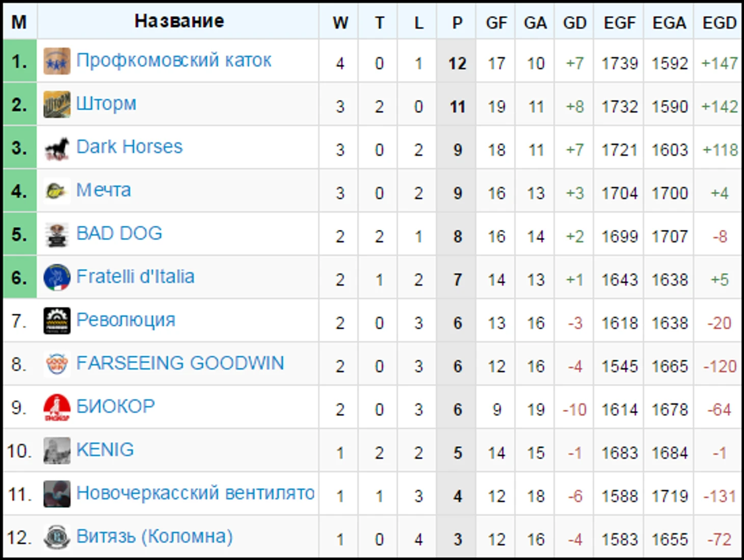Open the Профкомовский каток team link
This screenshot has height=560, width=744.
(x=174, y=61)
